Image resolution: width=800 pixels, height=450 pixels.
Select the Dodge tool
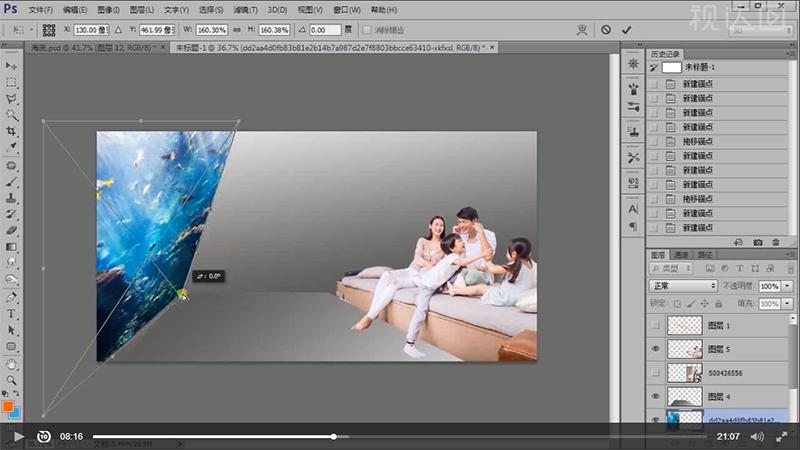tap(11, 279)
